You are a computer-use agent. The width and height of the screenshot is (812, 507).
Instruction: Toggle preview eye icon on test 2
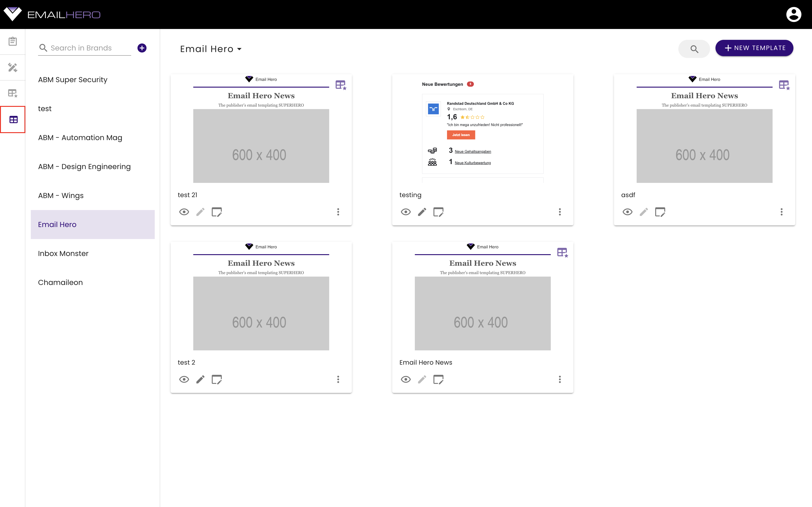(184, 380)
